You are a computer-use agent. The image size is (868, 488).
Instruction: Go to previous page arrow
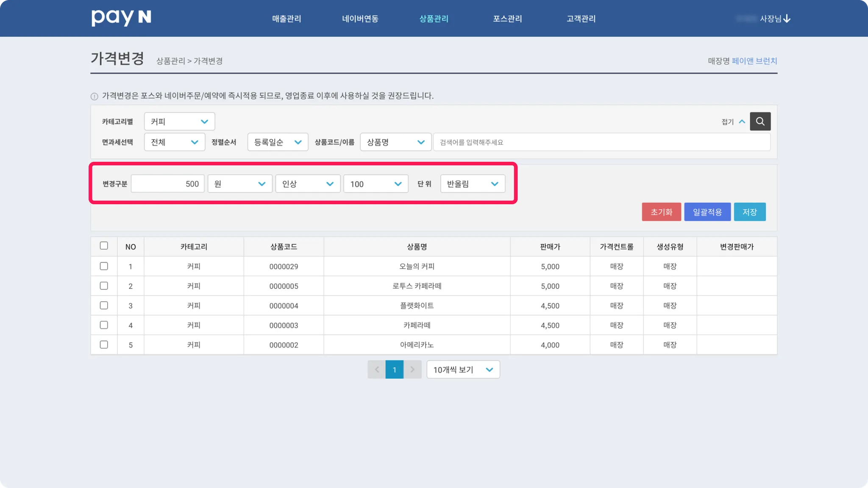[376, 369]
